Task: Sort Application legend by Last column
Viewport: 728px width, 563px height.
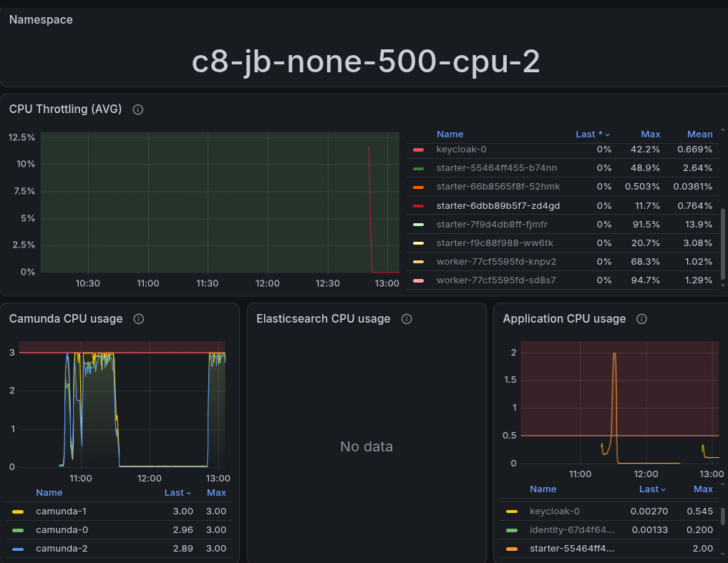Action: coord(652,489)
